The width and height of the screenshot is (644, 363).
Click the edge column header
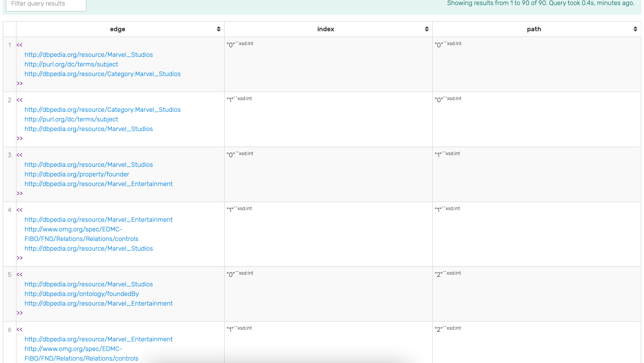tap(117, 29)
